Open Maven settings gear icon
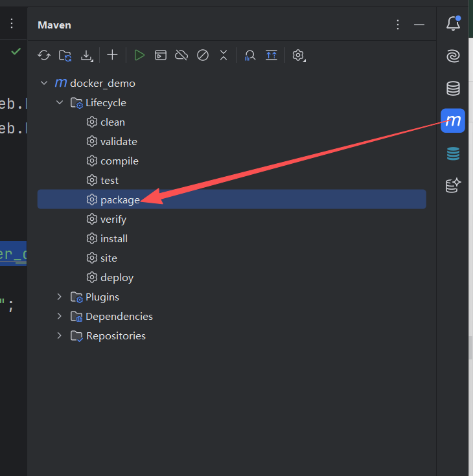Screen dimensions: 473x476 click(299, 56)
